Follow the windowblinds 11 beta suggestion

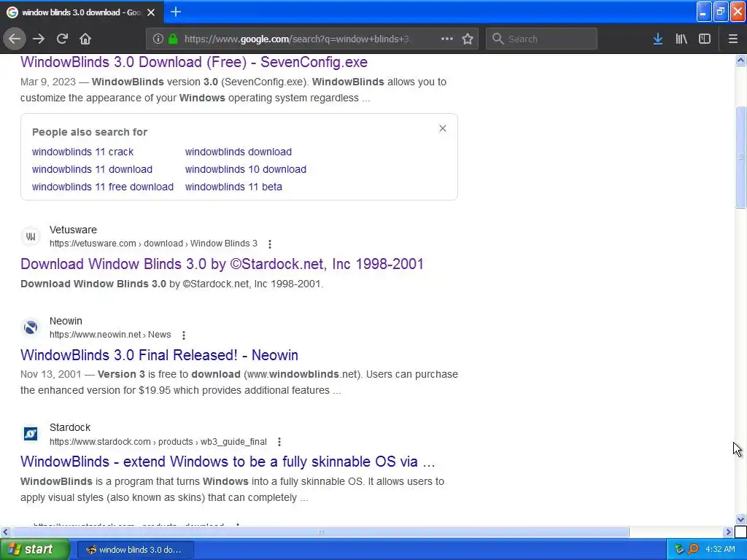point(233,187)
